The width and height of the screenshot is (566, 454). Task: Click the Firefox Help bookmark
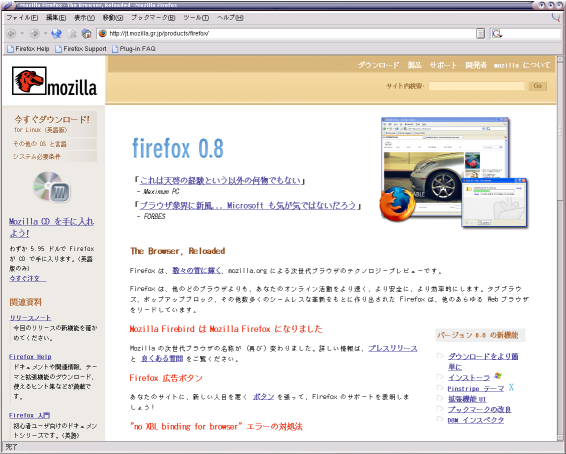click(29, 48)
